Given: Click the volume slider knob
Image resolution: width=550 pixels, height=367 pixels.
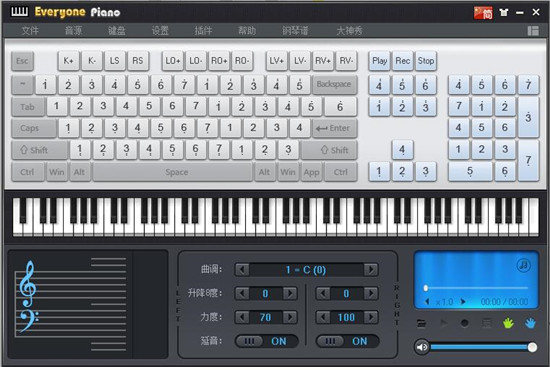Looking at the screenshot, I should coord(532,347).
